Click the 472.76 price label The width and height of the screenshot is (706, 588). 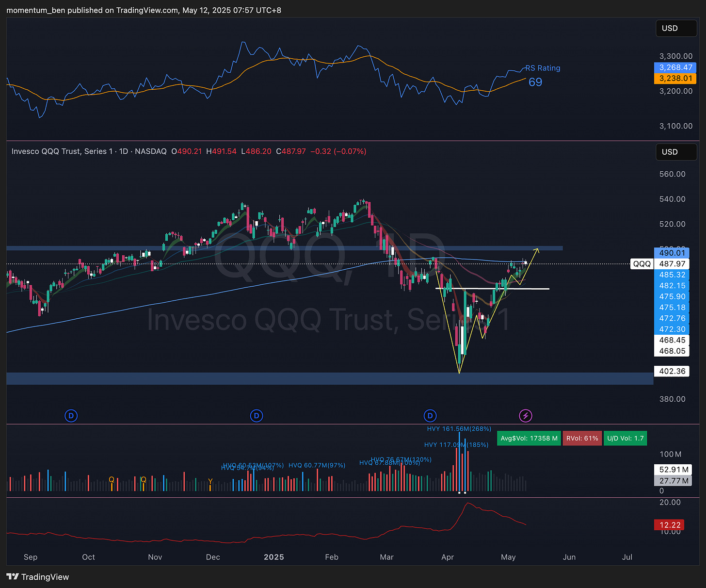[672, 318]
